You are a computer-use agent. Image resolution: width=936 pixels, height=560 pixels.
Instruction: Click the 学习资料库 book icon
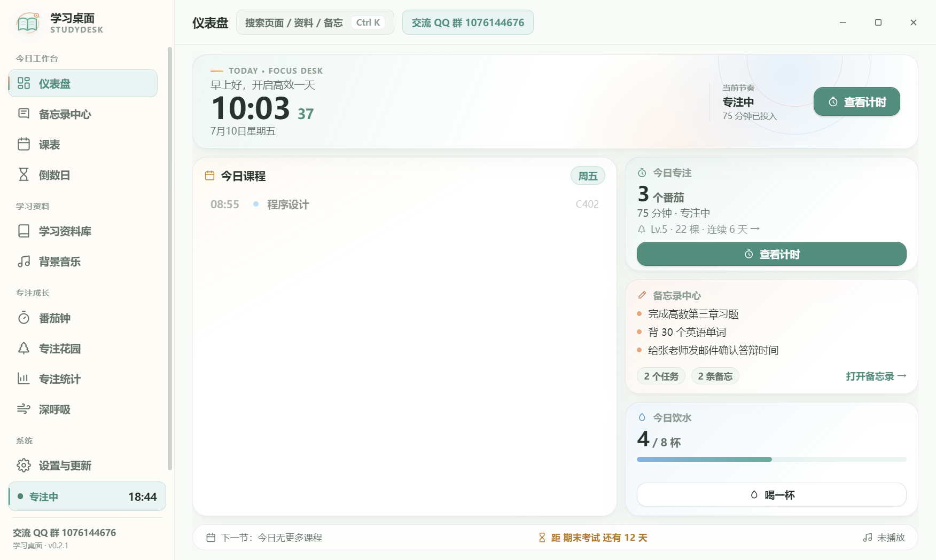click(x=24, y=231)
